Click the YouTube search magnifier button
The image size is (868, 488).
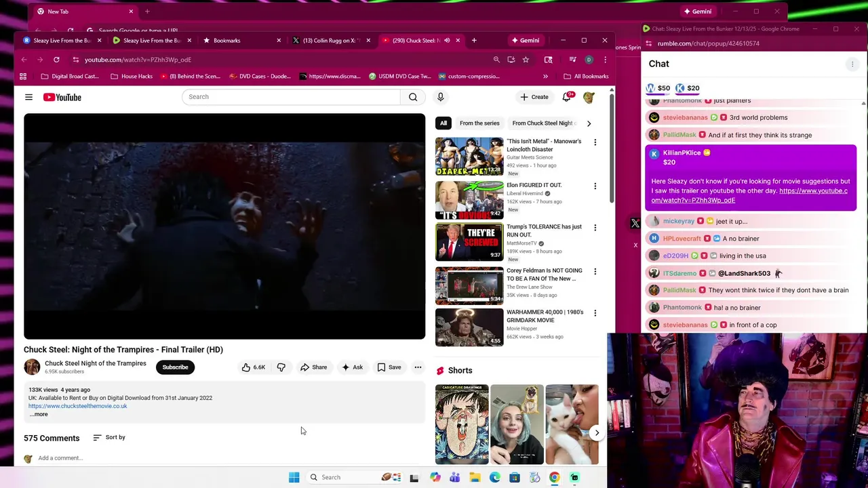413,97
